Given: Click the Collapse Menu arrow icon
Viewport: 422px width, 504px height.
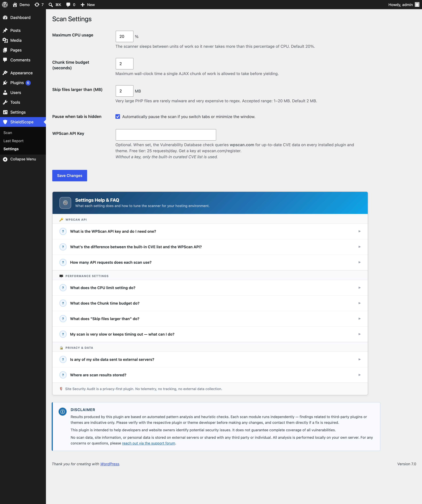Looking at the screenshot, I should (5, 159).
